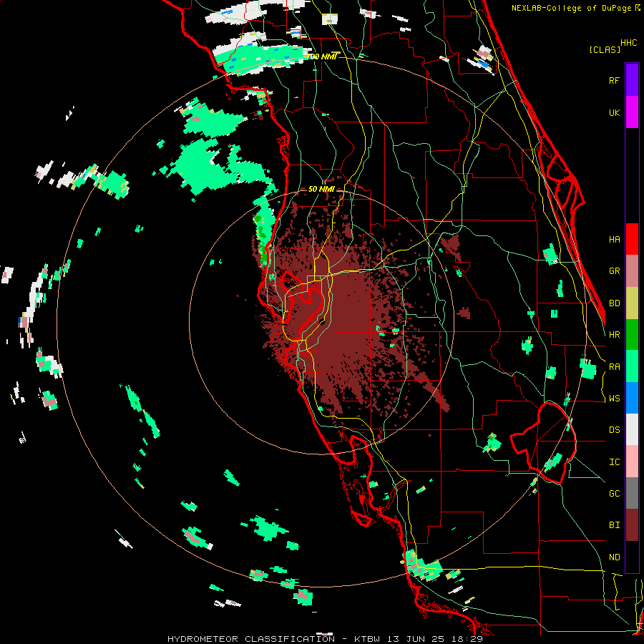Screen dimensions: 644x644
Task: Click the WS legend label
Action: click(x=614, y=399)
